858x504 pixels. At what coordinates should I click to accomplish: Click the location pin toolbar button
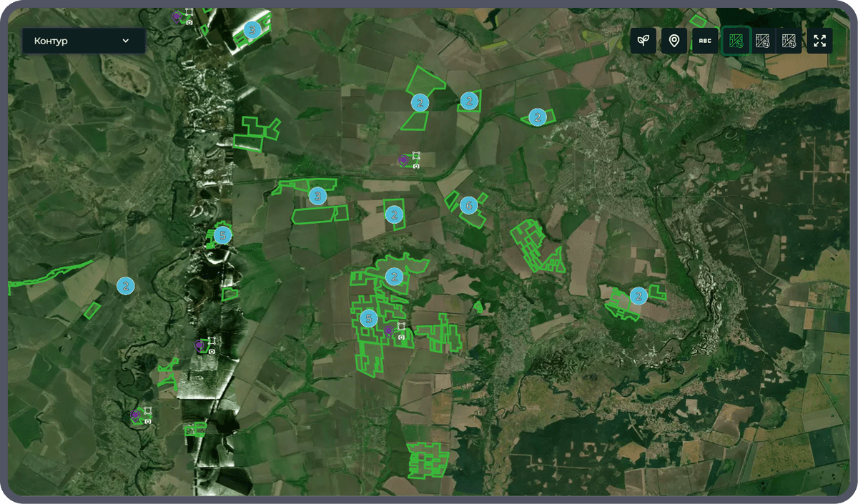point(674,41)
